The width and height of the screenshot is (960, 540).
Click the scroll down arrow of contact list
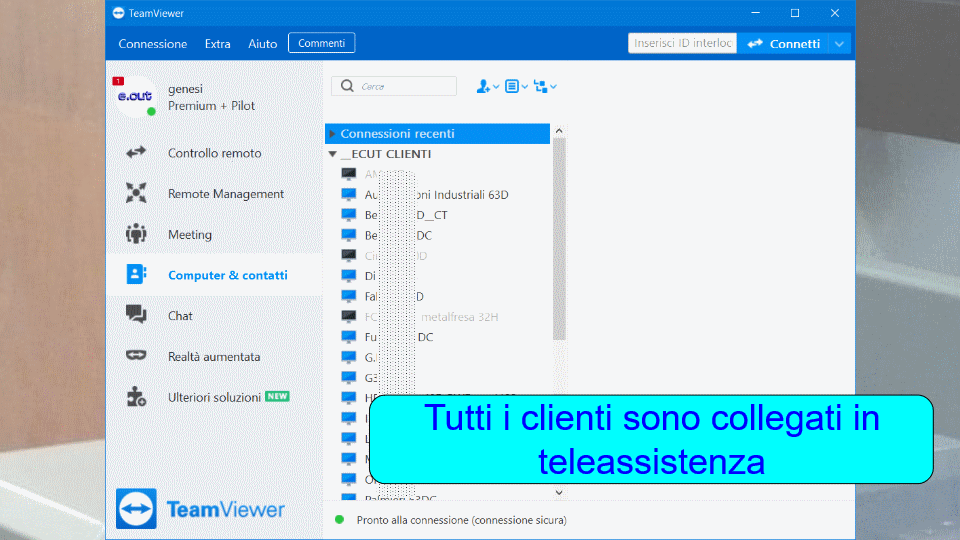(x=558, y=492)
